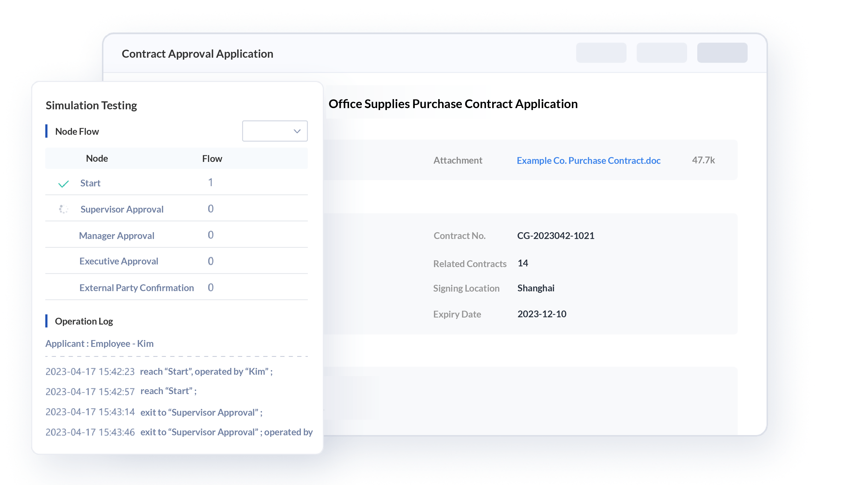868x485 pixels.
Task: Open Example Co. Purchase Contract.doc attachment
Action: point(588,160)
